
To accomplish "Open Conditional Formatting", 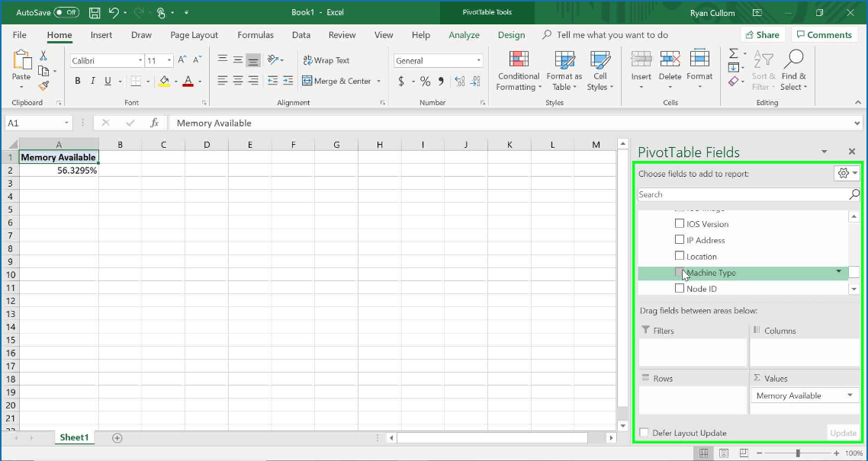I will click(518, 71).
